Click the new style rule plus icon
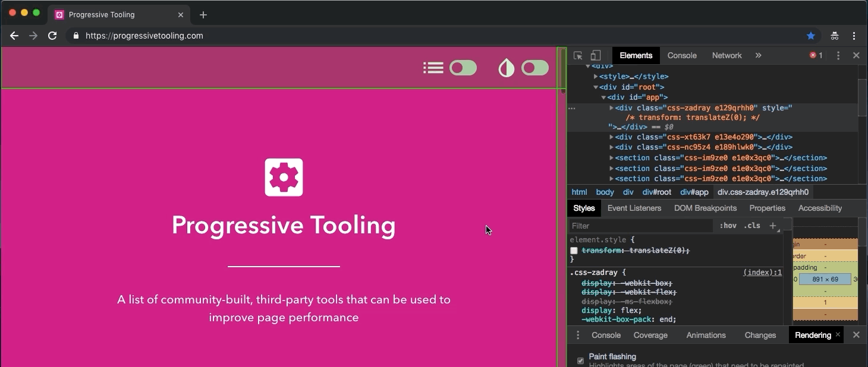The width and height of the screenshot is (868, 367). click(773, 226)
